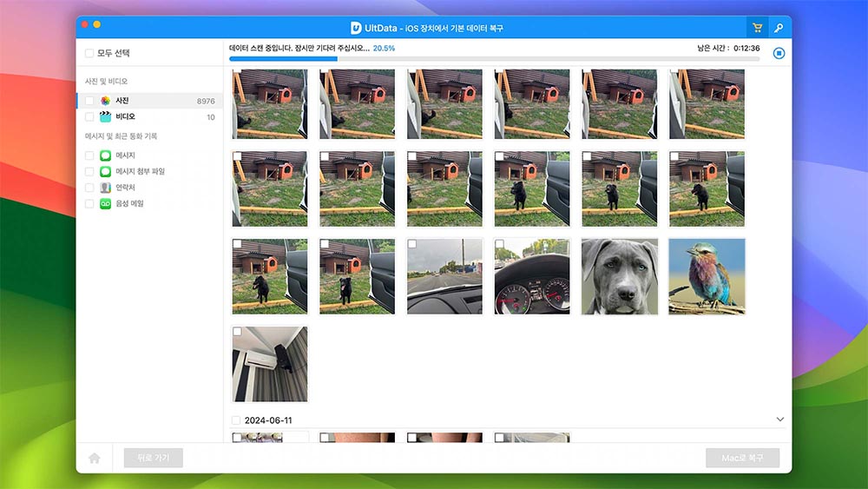Screen dimensions: 868x489
Task: Click the 남은 시간 0:12:36 text
Action: 728,48
